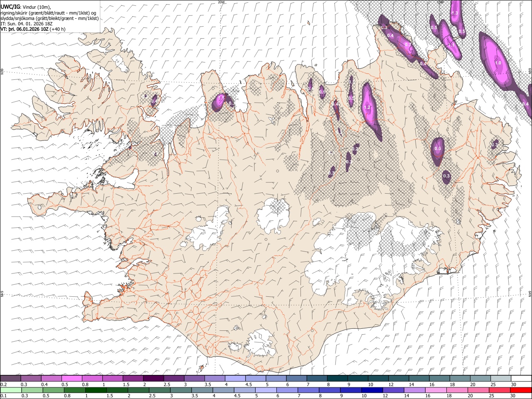Screen dimensions: 532x399
Task: Click the crimson 25 swatch on rain scale
Action: [x=500, y=390]
